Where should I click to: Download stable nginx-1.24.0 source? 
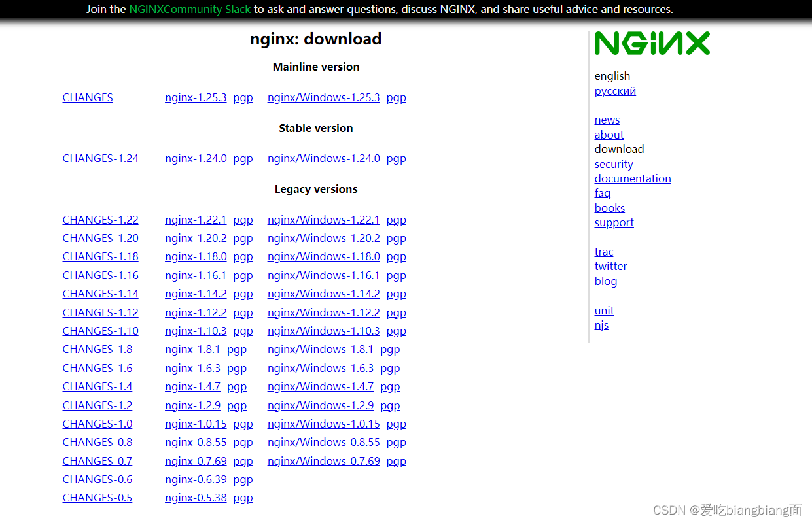pyautogui.click(x=196, y=158)
